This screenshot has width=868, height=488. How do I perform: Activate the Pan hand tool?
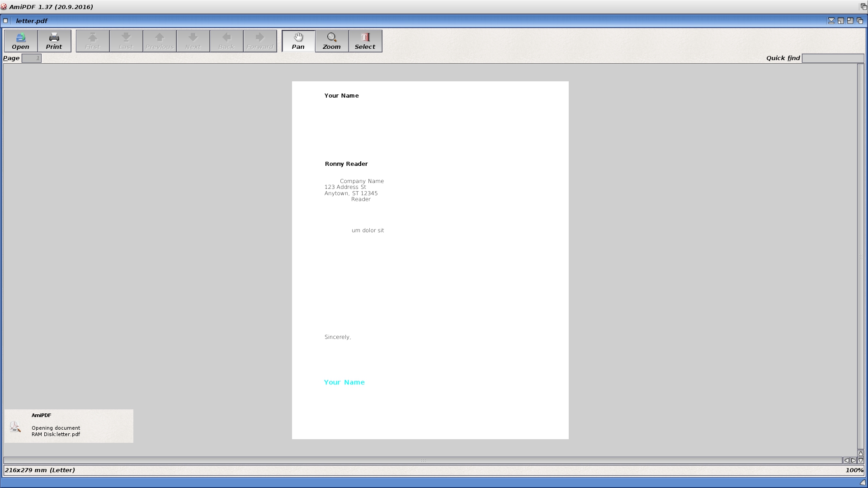point(298,41)
